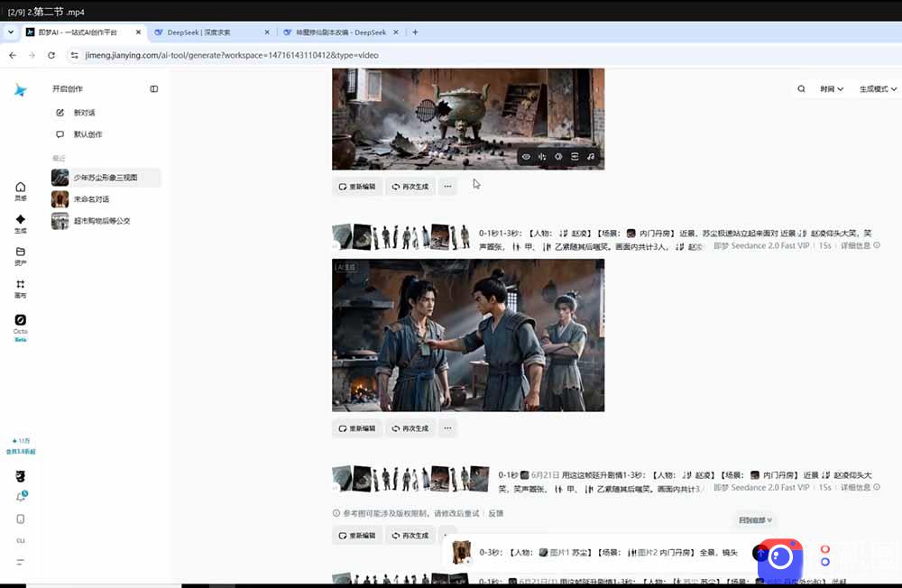Click 重新编辑 under the three-men video
902x588 pixels.
[x=357, y=428]
